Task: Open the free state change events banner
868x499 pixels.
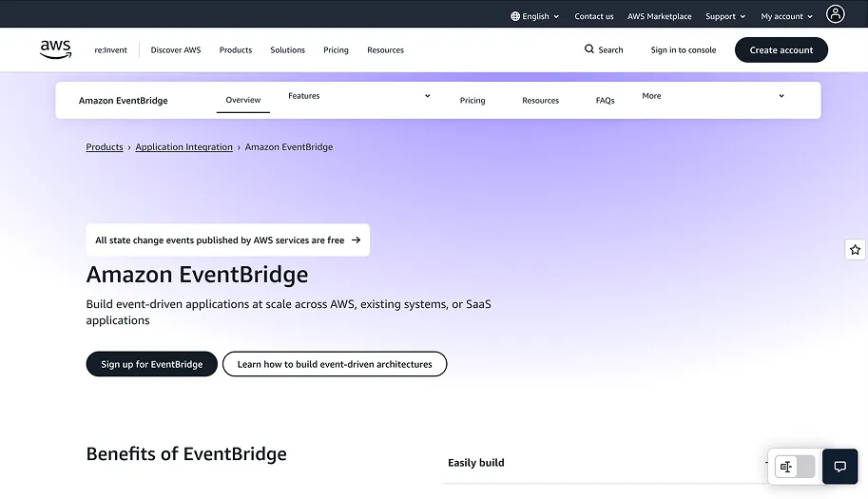Action: click(x=227, y=240)
